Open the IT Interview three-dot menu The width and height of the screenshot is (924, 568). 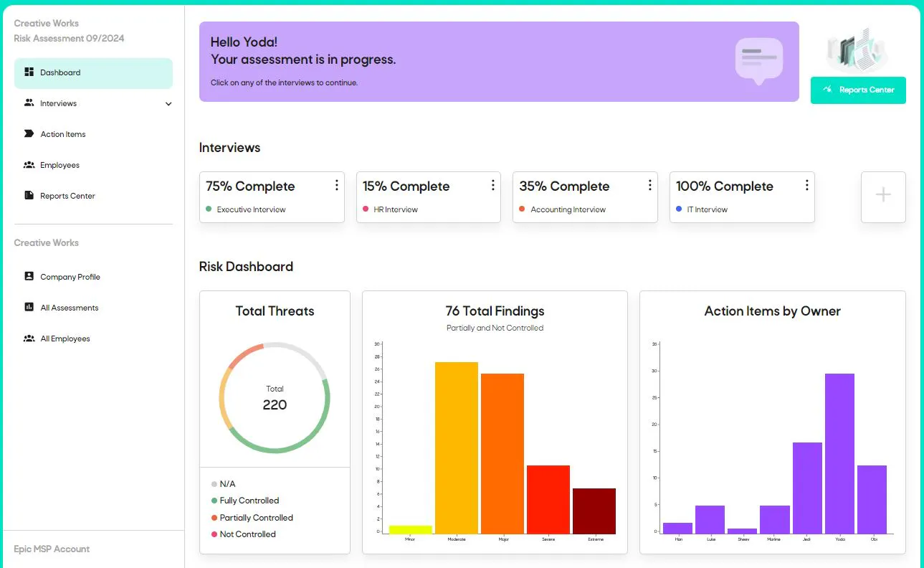[x=806, y=186]
